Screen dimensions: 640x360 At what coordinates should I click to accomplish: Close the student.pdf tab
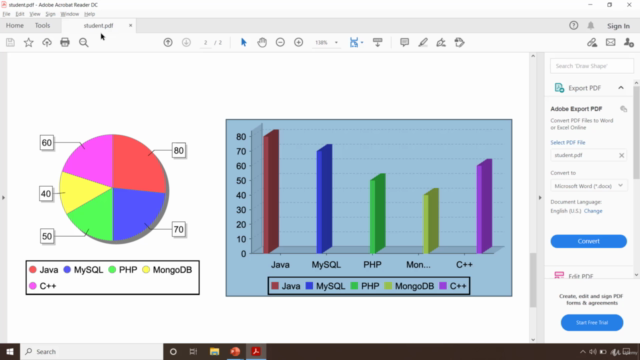(131, 25)
